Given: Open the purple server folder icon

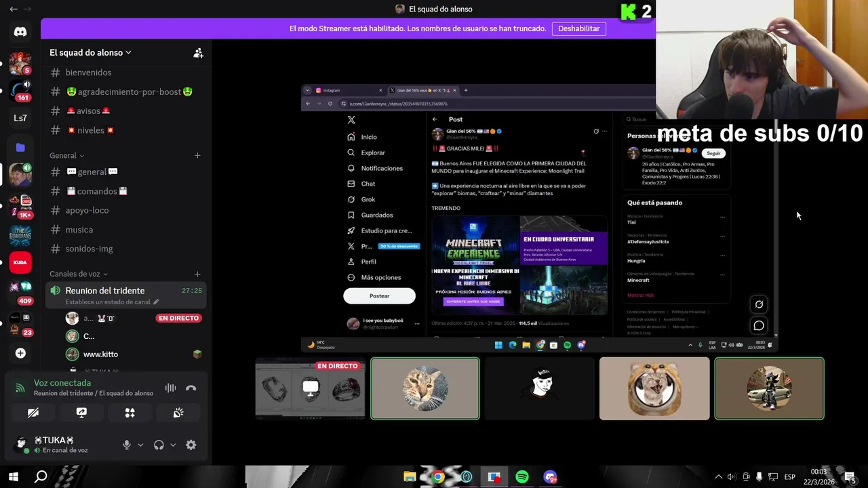Looking at the screenshot, I should 20,147.
